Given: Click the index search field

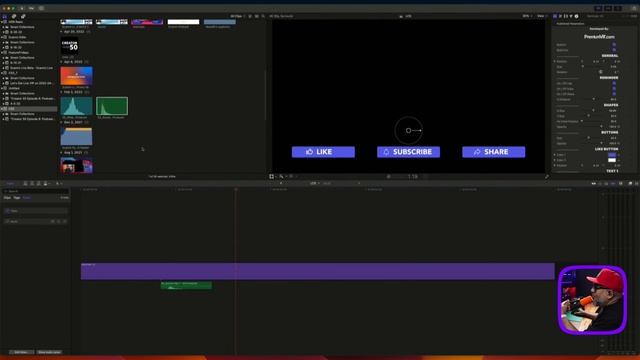Looking at the screenshot, I should pyautogui.click(x=36, y=191).
